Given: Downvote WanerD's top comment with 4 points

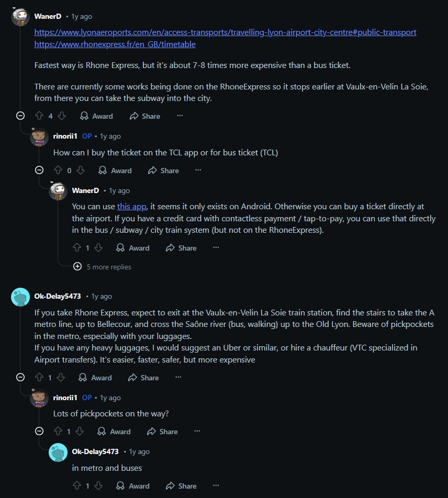Looking at the screenshot, I should [62, 116].
